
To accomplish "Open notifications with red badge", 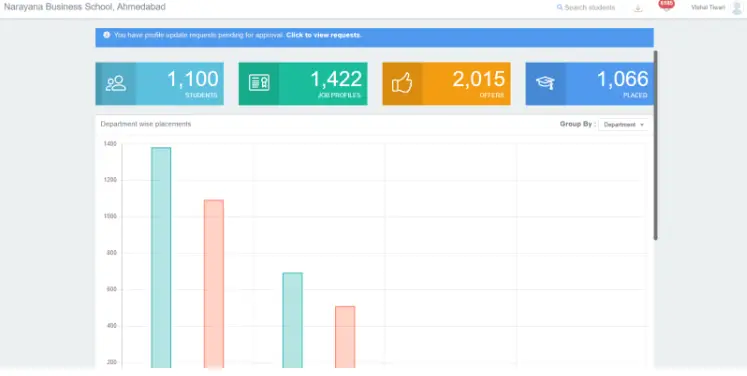I will (666, 5).
